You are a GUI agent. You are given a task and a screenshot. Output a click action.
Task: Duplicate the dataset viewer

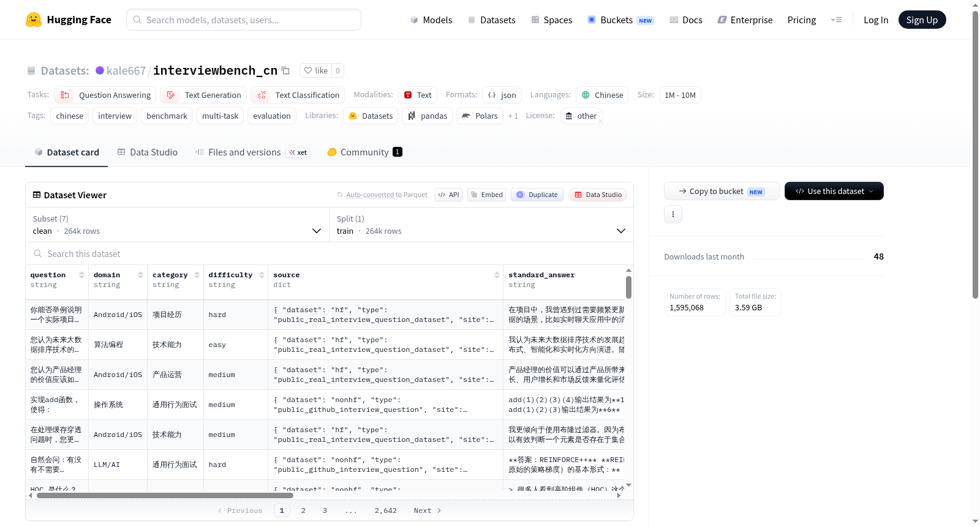[537, 195]
